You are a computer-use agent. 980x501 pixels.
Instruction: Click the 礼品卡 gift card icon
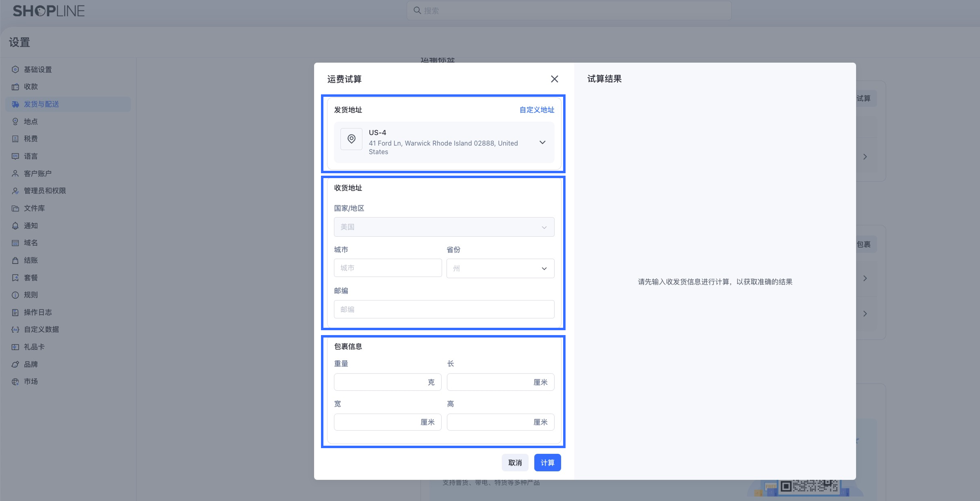click(15, 347)
